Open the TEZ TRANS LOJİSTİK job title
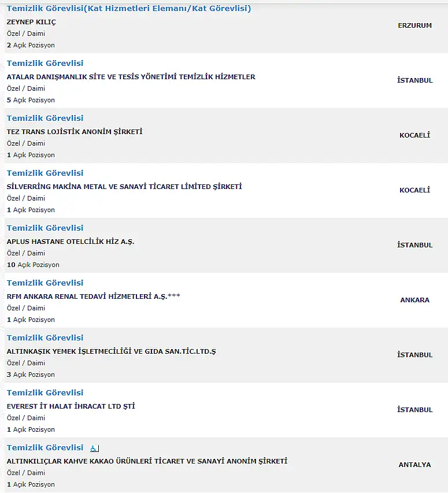The image size is (448, 493). (45, 118)
